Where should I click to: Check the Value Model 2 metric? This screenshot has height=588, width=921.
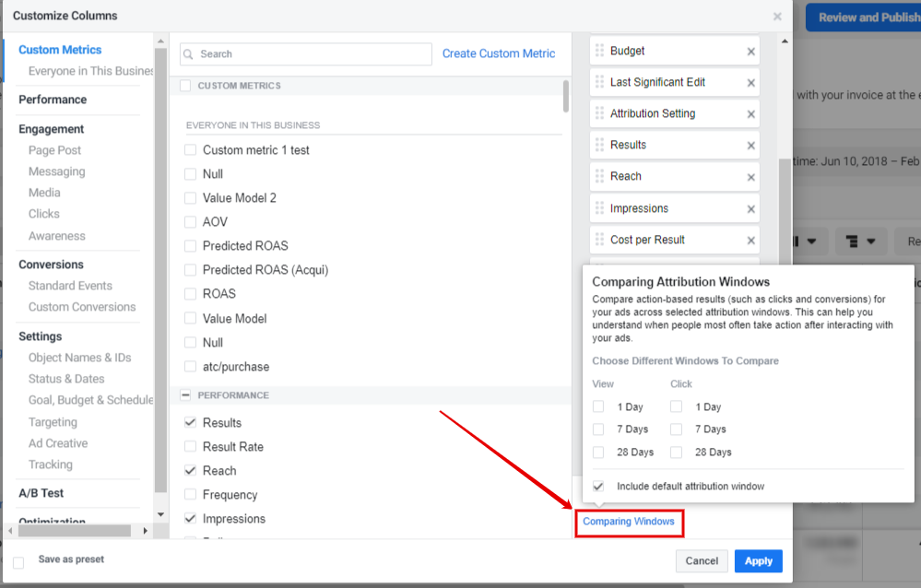click(x=190, y=198)
